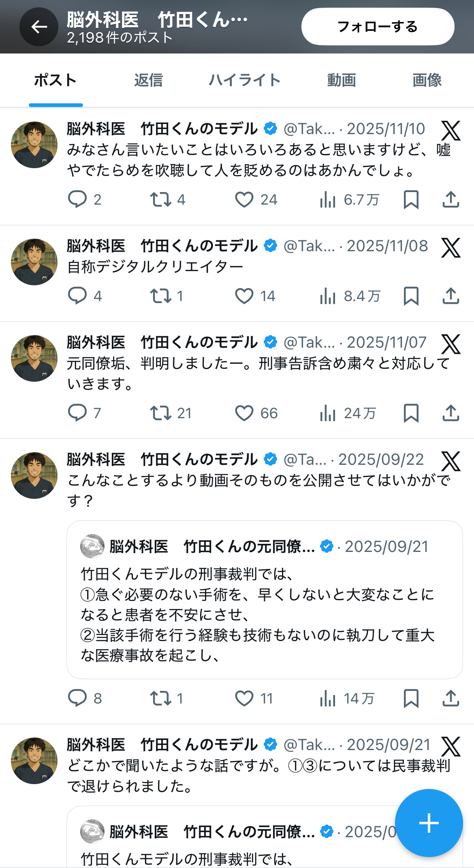Share the 2025/11/07 post
This screenshot has height=868, width=474.
click(x=451, y=413)
